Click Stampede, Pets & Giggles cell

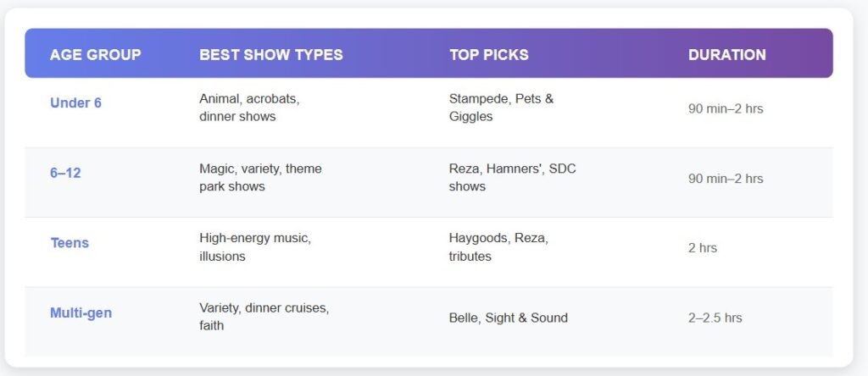(x=501, y=108)
